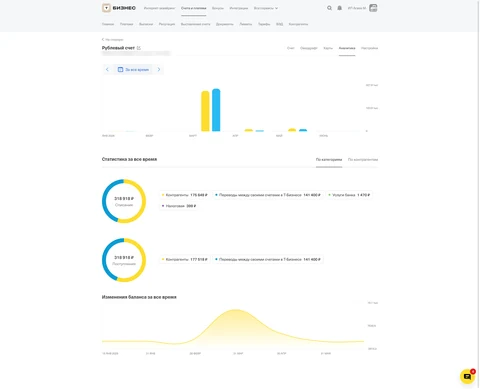The height and width of the screenshot is (389, 480).
Task: Go to Выставление счета sub-navigation link
Action: pos(196,24)
